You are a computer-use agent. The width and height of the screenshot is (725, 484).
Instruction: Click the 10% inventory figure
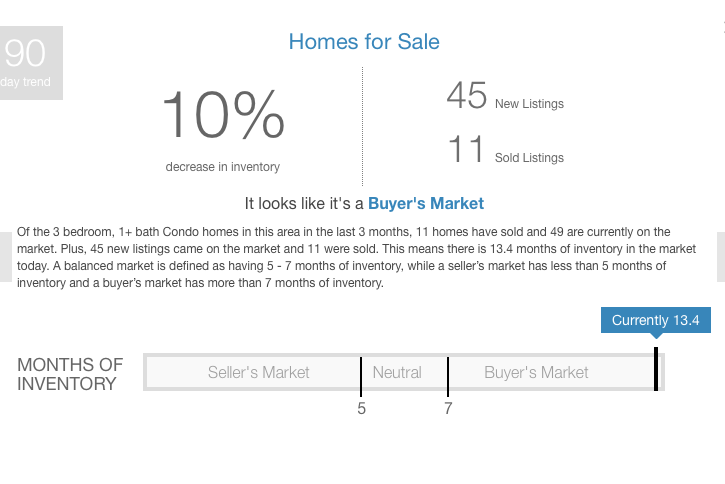[223, 115]
